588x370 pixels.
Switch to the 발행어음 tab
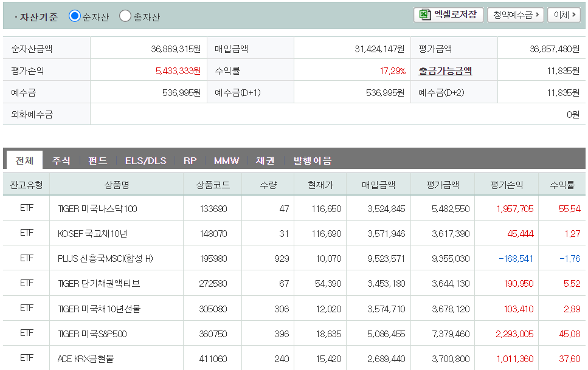pyautogui.click(x=313, y=160)
